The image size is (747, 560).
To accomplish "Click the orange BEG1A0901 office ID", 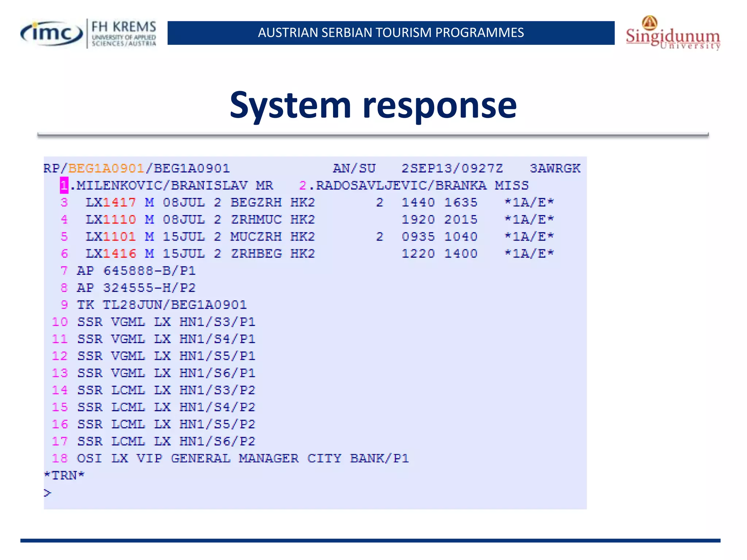I will coord(106,168).
